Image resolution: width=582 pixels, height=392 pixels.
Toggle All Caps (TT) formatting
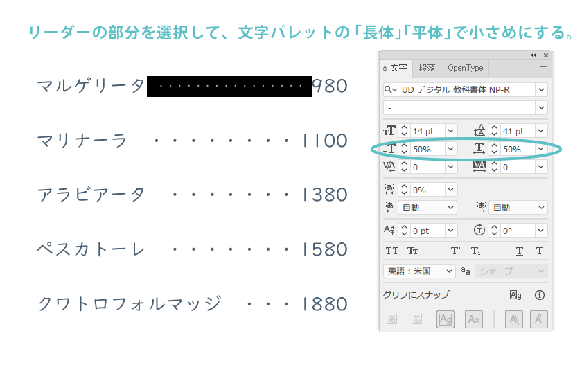391,251
